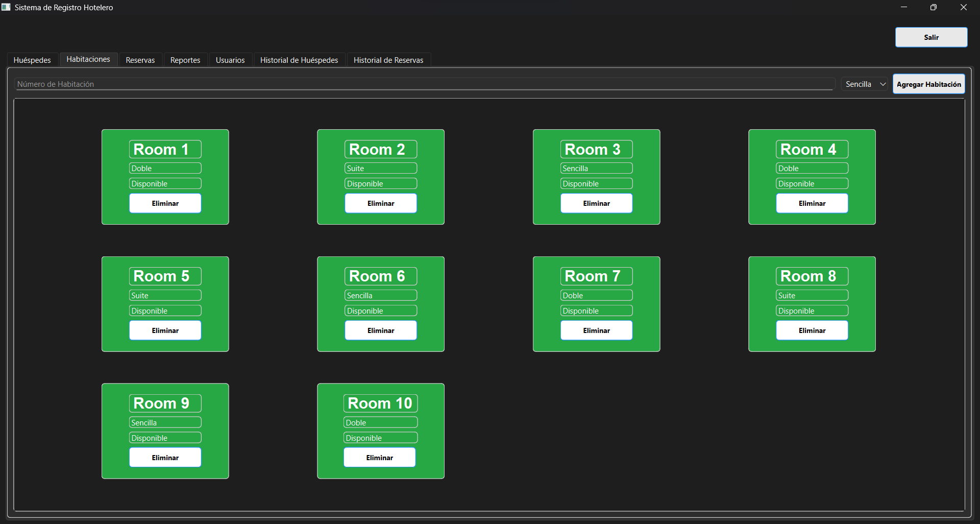Image resolution: width=980 pixels, height=524 pixels.
Task: Delete Room 1 with Eliminar
Action: click(165, 203)
